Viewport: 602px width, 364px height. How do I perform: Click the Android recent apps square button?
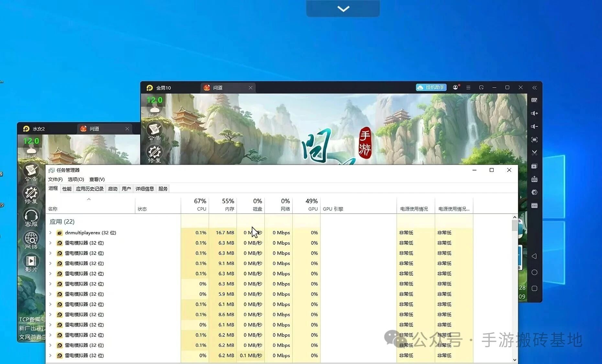pyautogui.click(x=534, y=288)
